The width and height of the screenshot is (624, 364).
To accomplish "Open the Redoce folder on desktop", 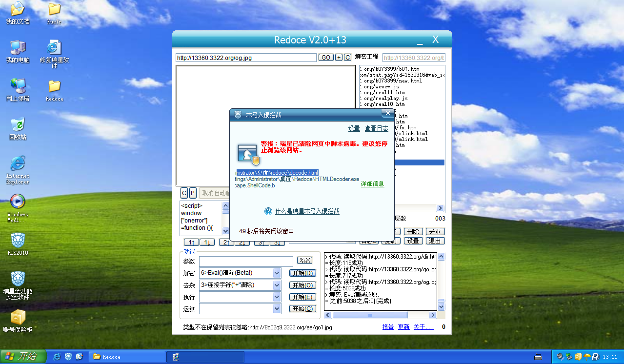I will [54, 90].
